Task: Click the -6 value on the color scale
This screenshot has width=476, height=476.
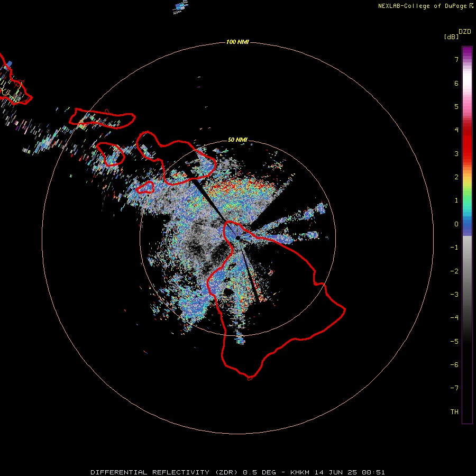Action: click(x=454, y=364)
